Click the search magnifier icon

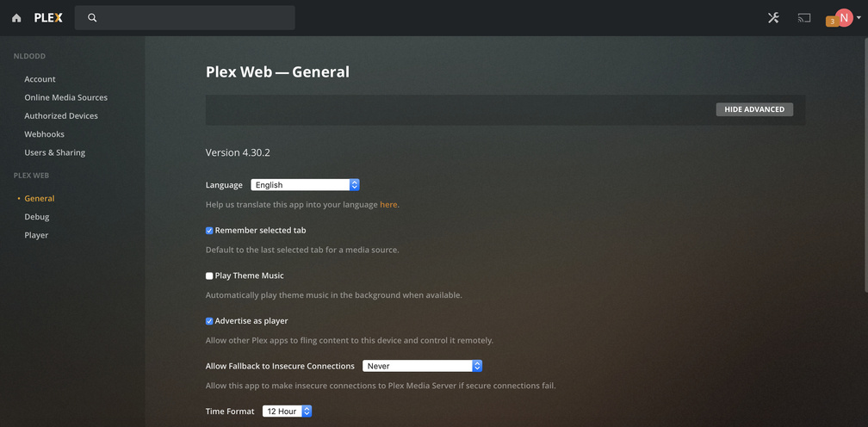tap(92, 18)
